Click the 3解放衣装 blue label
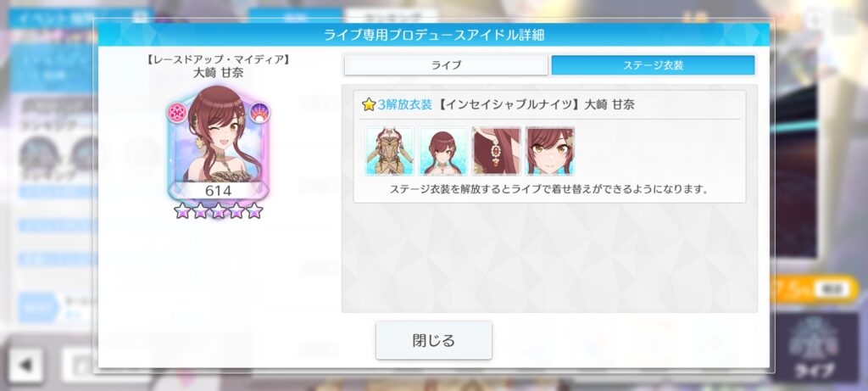Image resolution: width=868 pixels, height=391 pixels. pos(404,104)
